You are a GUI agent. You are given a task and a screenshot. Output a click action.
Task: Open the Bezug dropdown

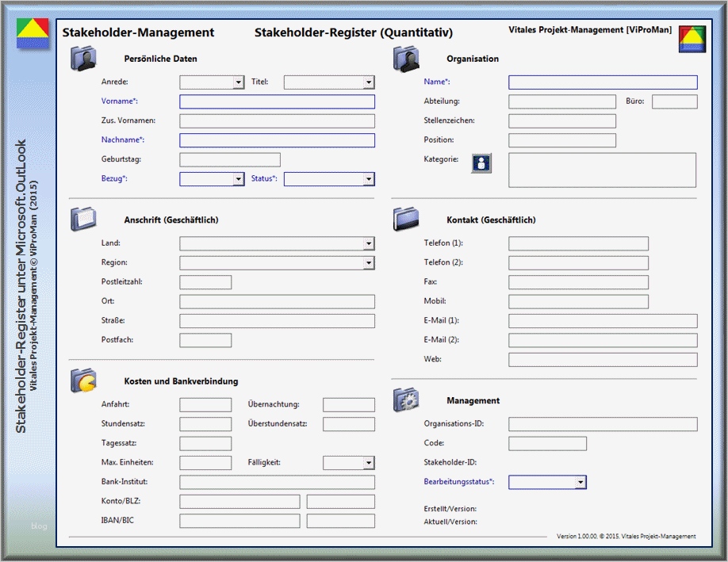click(x=238, y=179)
